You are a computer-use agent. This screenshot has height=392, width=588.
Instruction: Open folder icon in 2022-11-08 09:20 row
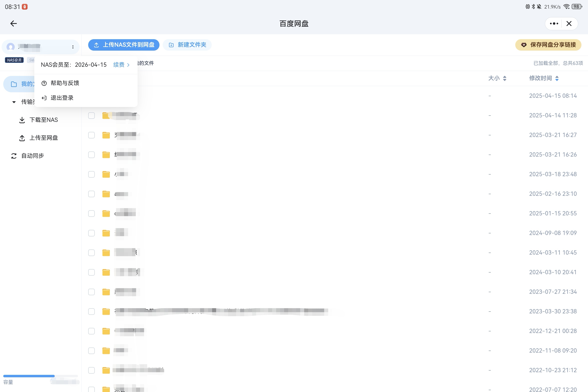click(106, 351)
